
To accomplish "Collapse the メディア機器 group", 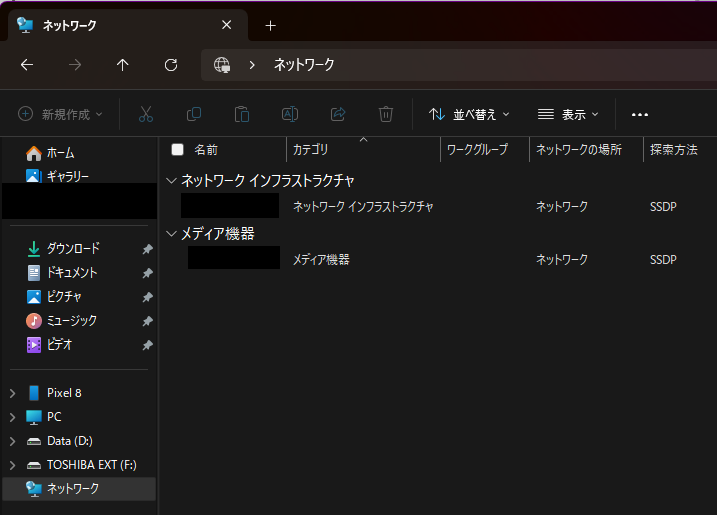I will 171,234.
